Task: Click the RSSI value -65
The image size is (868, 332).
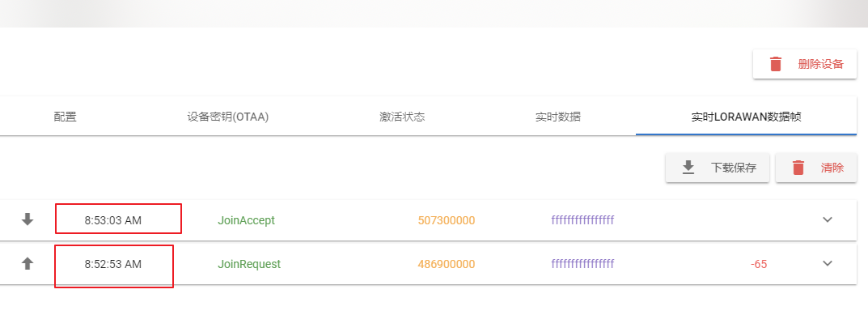Action: click(759, 264)
